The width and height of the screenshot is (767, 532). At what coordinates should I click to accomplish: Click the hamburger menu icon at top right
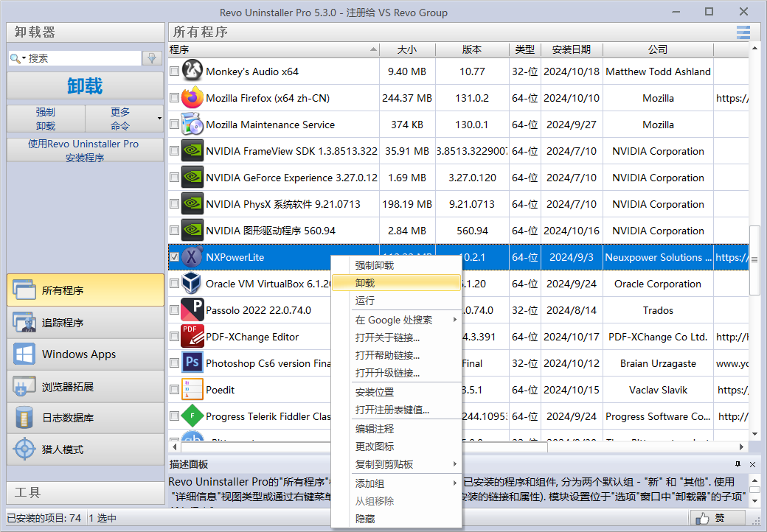click(x=743, y=32)
